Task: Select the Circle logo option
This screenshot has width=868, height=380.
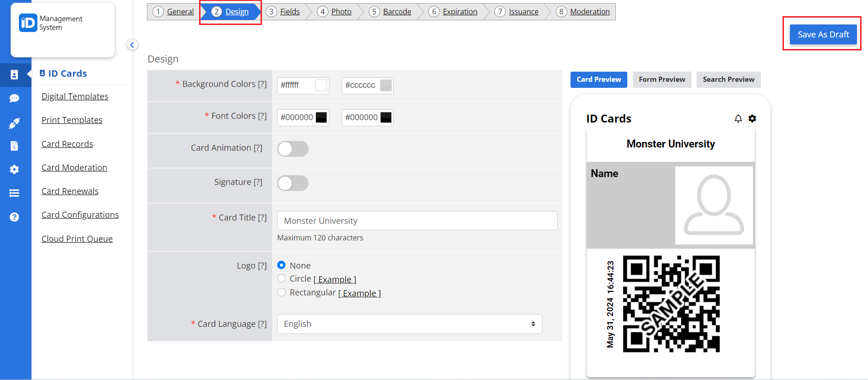Action: [x=281, y=278]
